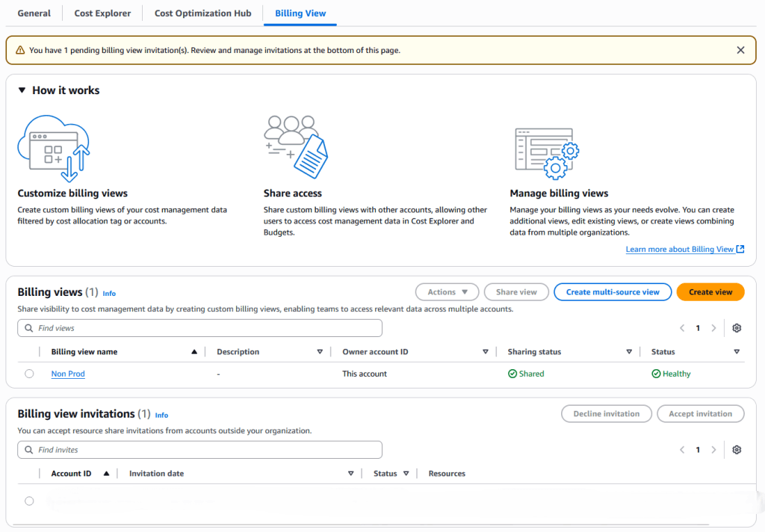Sort by Owner account ID column
The width and height of the screenshot is (765, 532).
(x=486, y=352)
